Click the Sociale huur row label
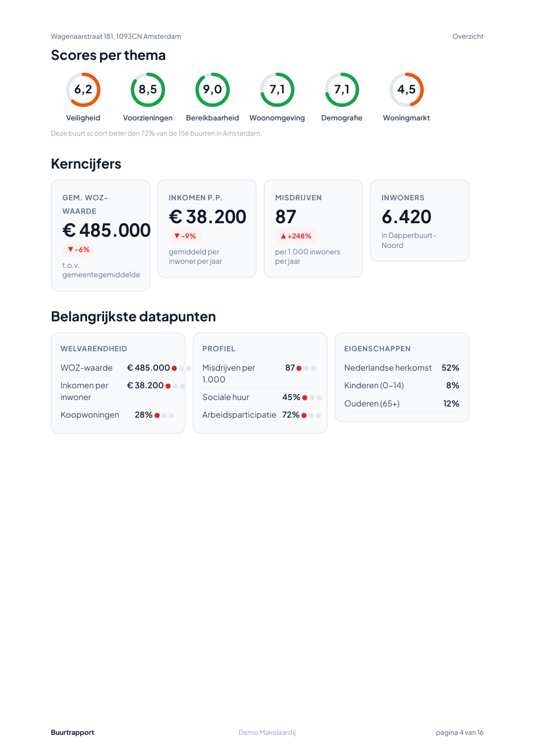 pos(226,397)
